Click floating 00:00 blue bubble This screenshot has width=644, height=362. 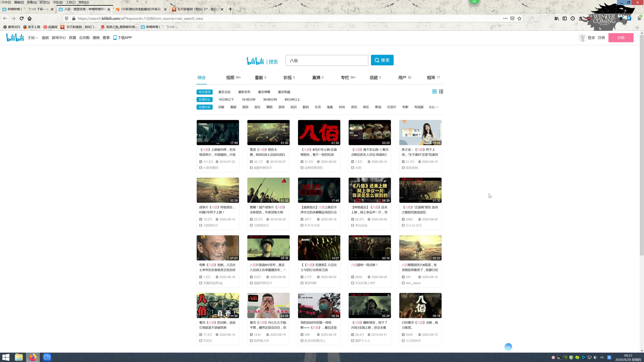[508, 347]
